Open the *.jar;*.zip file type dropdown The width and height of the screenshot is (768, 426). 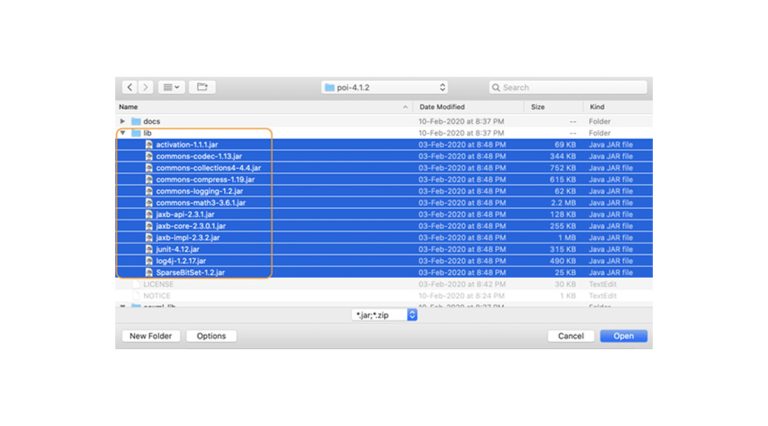(x=384, y=314)
